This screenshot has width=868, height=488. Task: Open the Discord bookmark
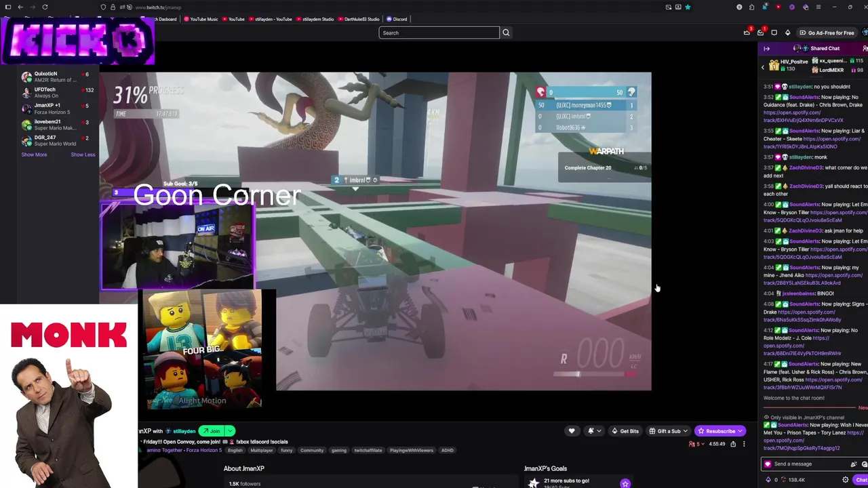(x=397, y=19)
